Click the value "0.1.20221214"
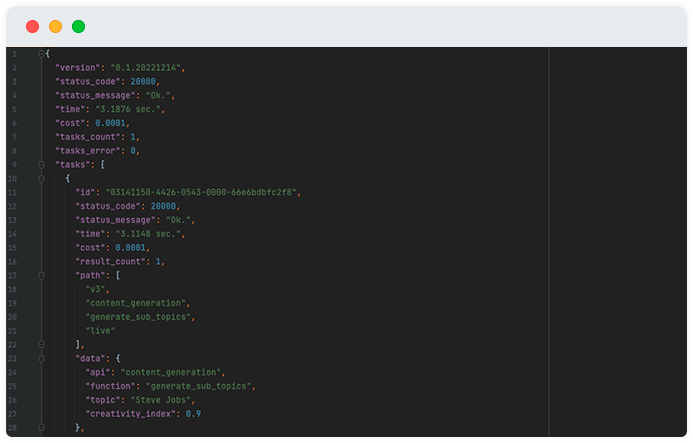The height and width of the screenshot is (443, 693). click(x=146, y=68)
